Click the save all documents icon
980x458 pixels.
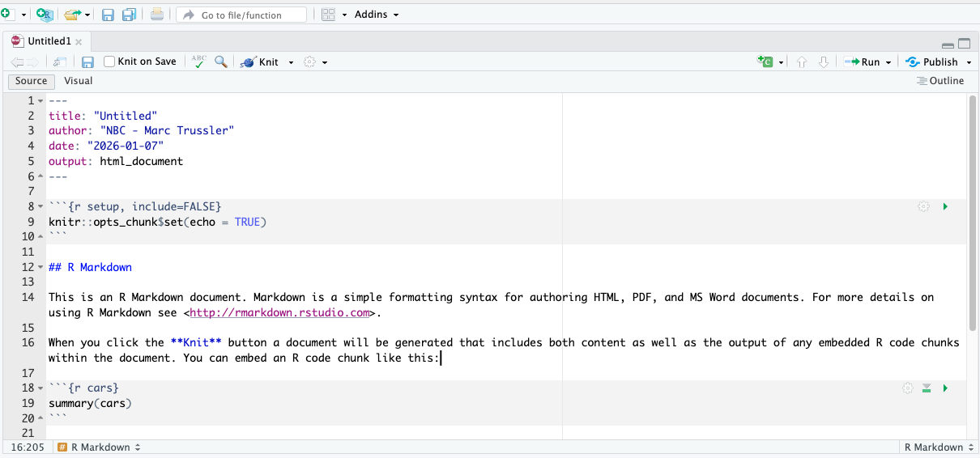tap(129, 15)
